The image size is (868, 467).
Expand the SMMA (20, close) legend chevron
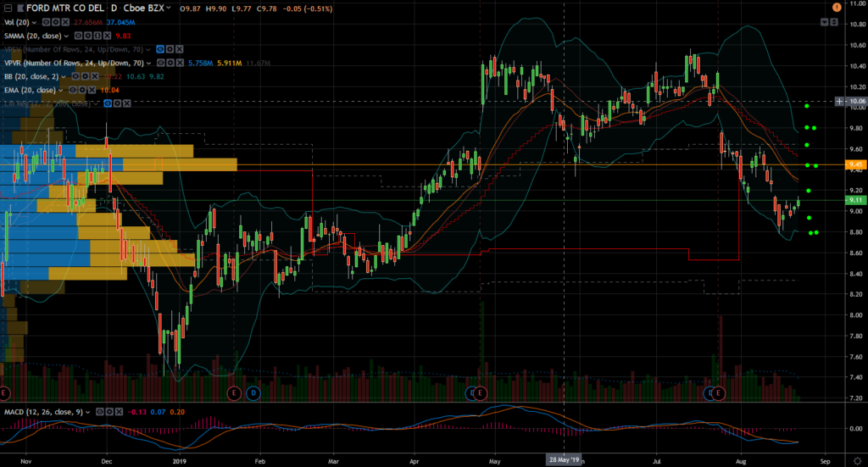(66, 36)
